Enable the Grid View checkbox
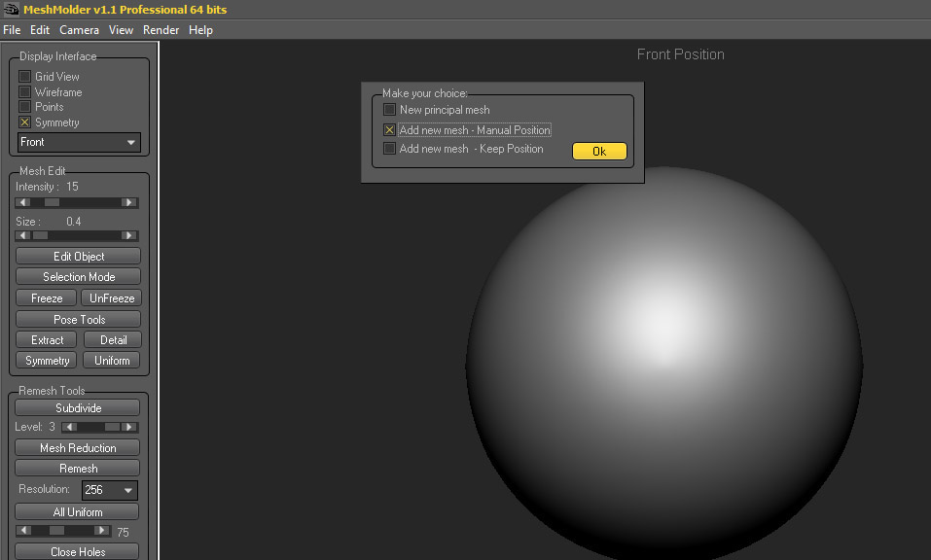The height and width of the screenshot is (560, 931). (x=24, y=76)
